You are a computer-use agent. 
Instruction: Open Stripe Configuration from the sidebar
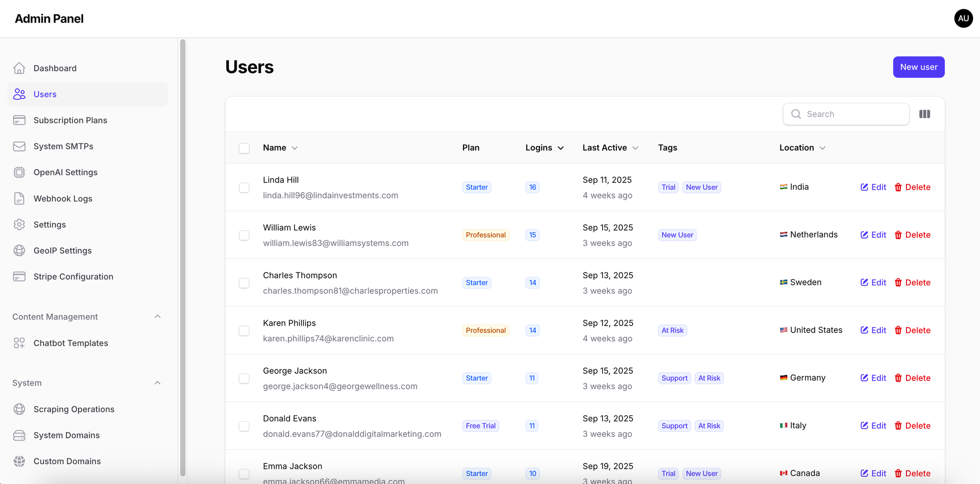tap(73, 277)
